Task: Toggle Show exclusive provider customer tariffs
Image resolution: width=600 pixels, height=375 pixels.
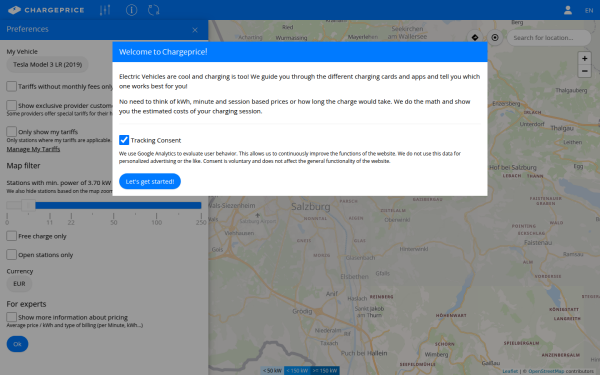Action: coord(11,105)
